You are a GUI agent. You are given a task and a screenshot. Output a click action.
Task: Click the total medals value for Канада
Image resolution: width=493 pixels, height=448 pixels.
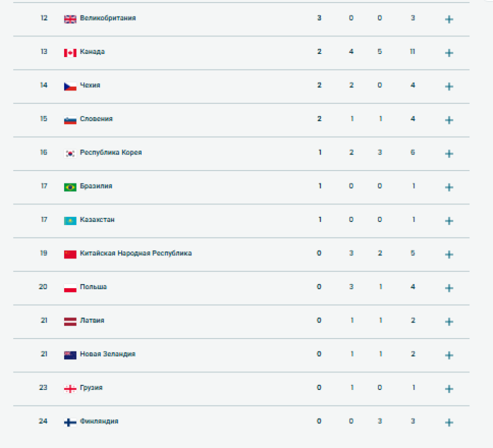(412, 52)
